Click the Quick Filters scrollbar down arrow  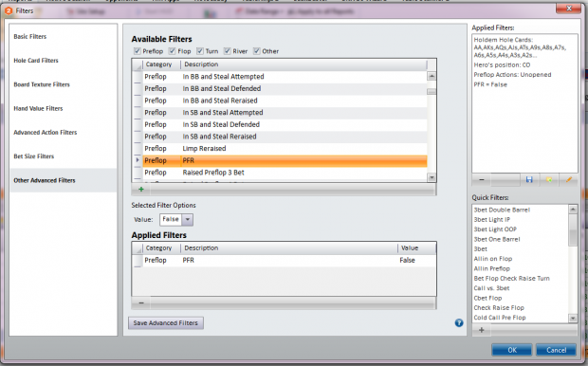coord(573,318)
